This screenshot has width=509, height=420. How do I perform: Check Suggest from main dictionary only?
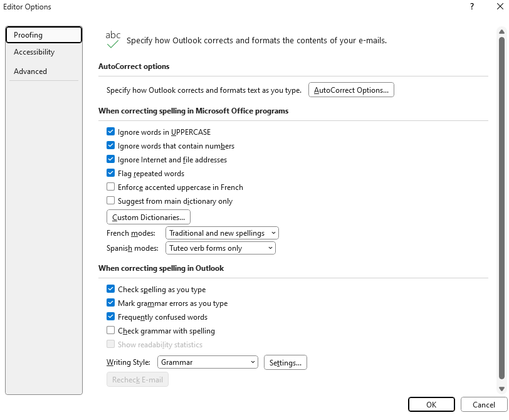[111, 201]
